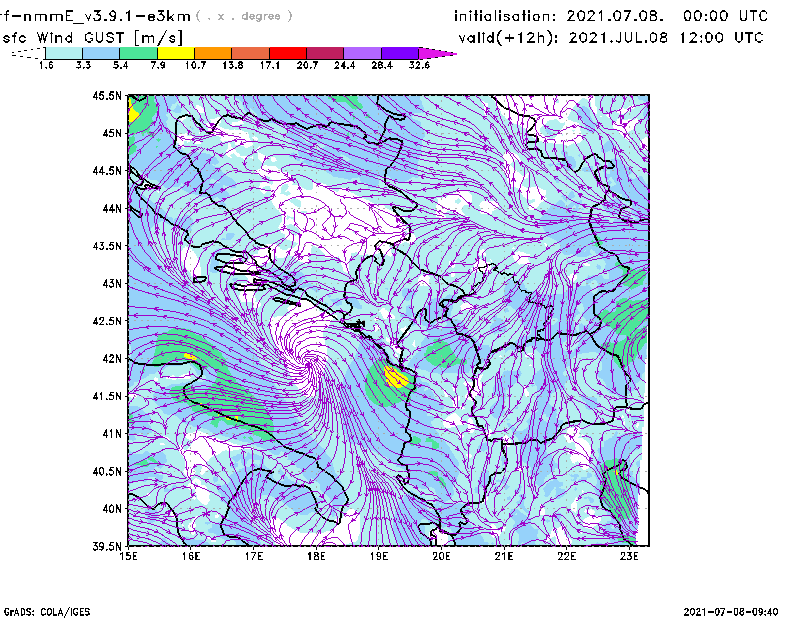The height and width of the screenshot is (618, 800).
Task: Click the "16E" longitude label
Action: click(191, 556)
